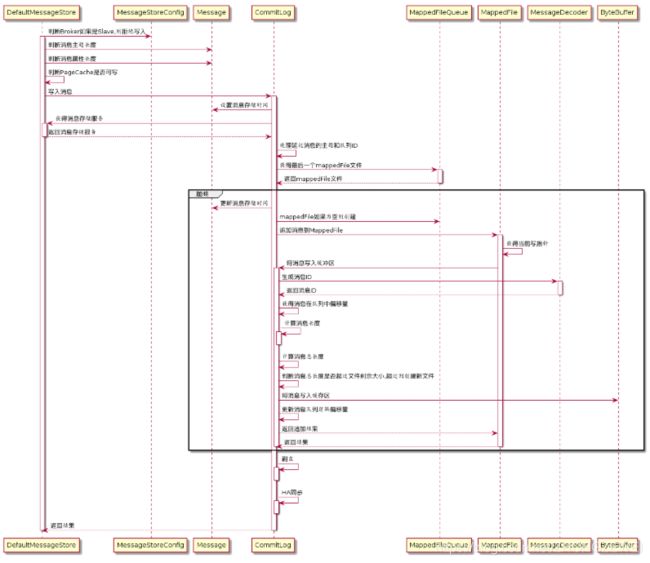Select the Message participant box in the header row

tap(211, 13)
